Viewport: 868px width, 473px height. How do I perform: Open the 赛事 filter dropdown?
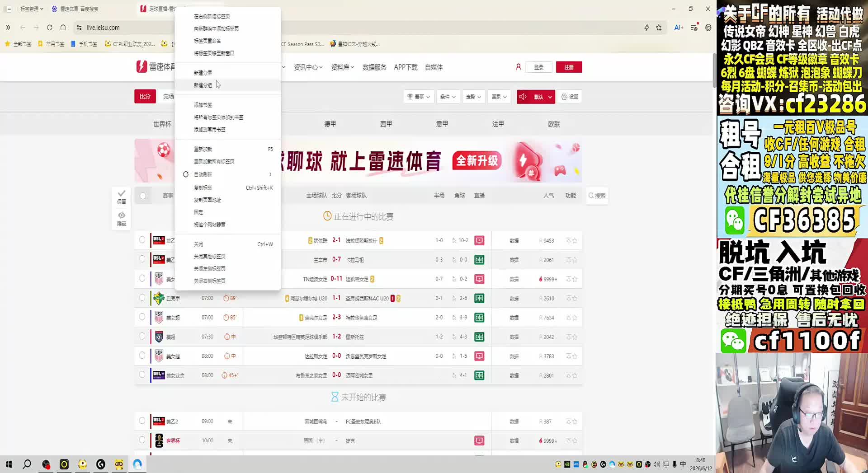pyautogui.click(x=419, y=97)
